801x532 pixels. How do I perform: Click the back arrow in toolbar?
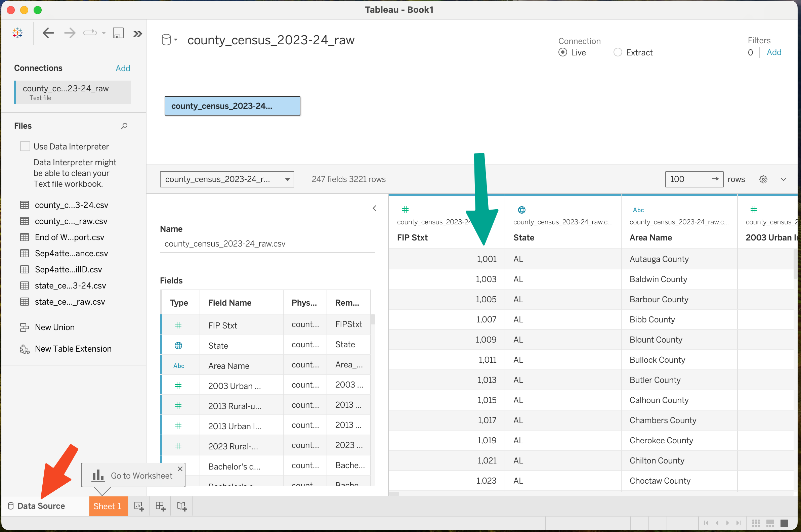pyautogui.click(x=48, y=33)
